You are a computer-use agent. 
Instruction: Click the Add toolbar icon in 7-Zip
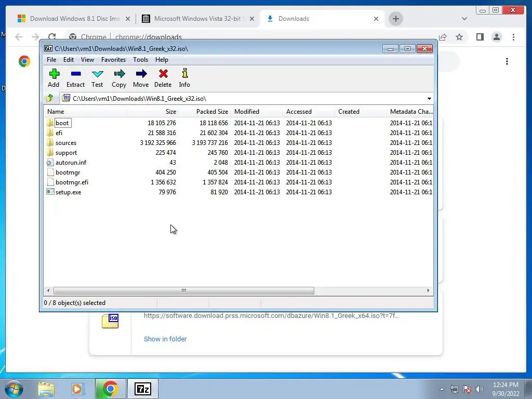[54, 78]
